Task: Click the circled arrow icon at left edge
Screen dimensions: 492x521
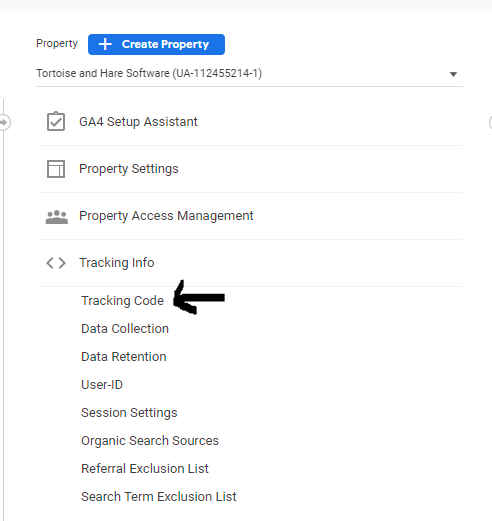Action: pos(5,122)
